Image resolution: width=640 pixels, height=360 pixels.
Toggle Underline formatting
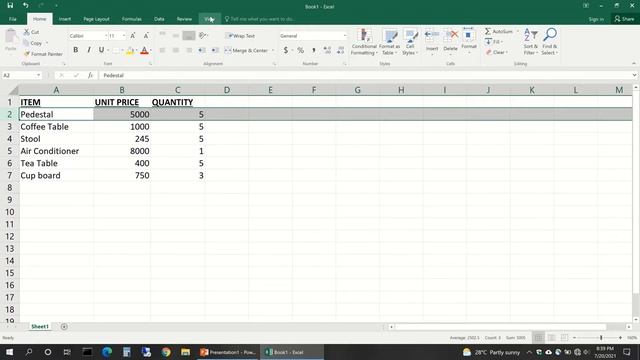(x=101, y=50)
